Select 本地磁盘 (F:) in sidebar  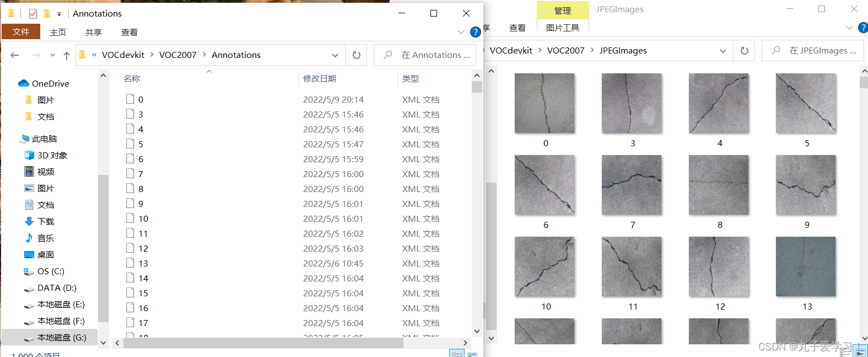tap(55, 321)
